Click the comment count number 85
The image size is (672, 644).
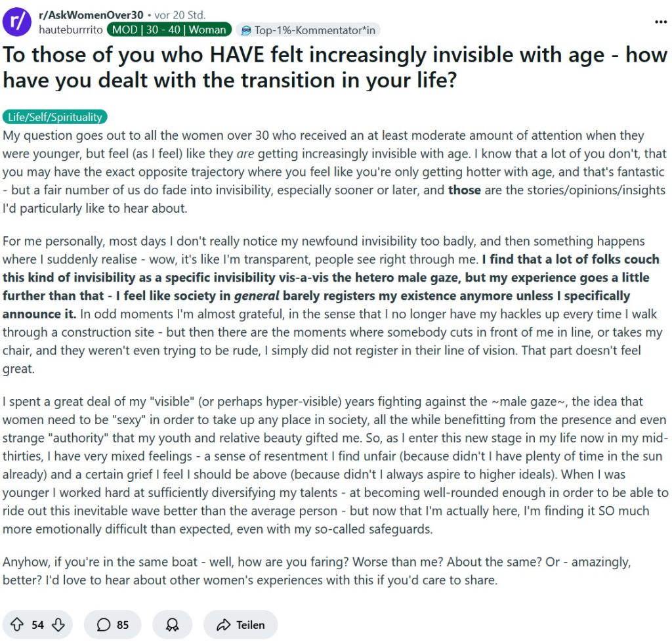123,625
